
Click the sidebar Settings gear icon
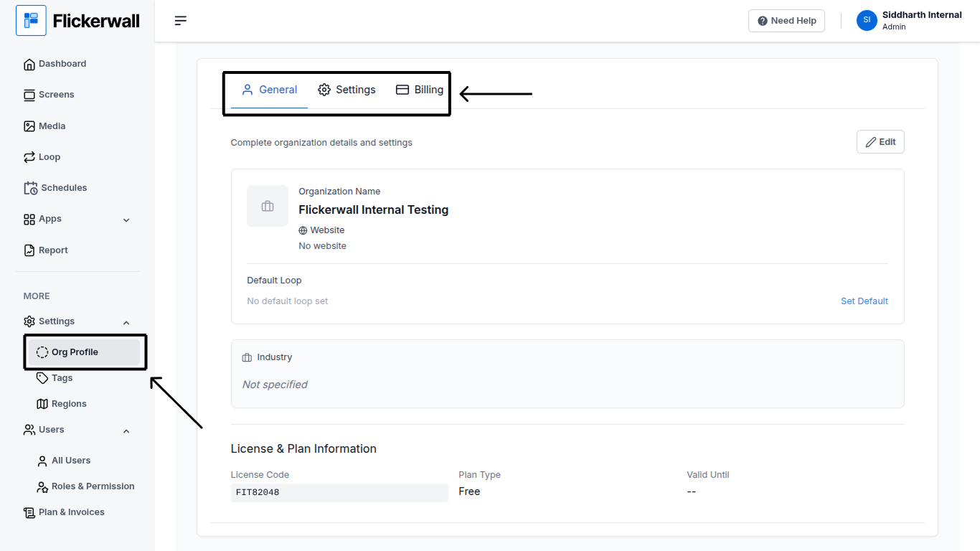coord(29,321)
